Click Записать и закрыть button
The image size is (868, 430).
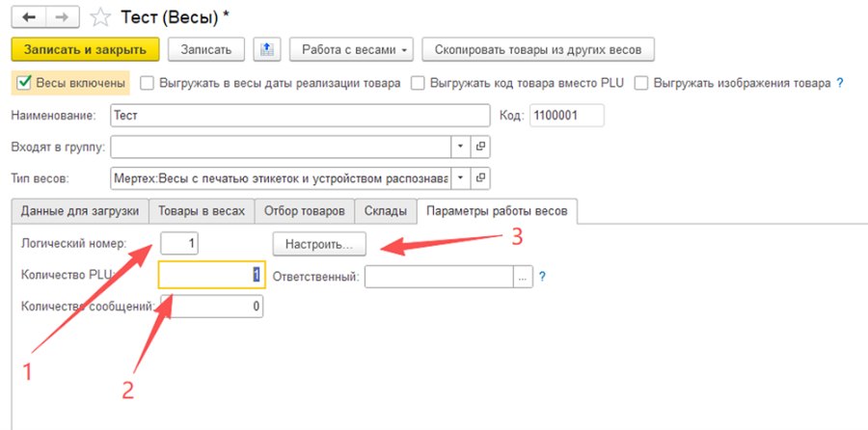pyautogui.click(x=85, y=49)
